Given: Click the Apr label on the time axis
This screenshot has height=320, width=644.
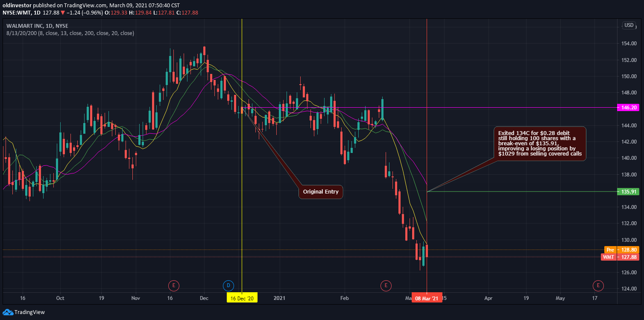Looking at the screenshot, I should (x=489, y=298).
